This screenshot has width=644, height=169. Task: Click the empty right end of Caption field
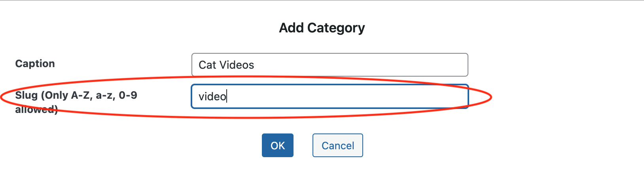coord(435,65)
